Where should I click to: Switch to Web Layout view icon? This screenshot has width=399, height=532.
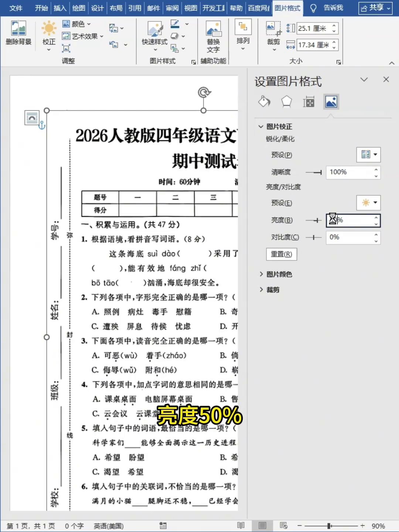point(283,525)
